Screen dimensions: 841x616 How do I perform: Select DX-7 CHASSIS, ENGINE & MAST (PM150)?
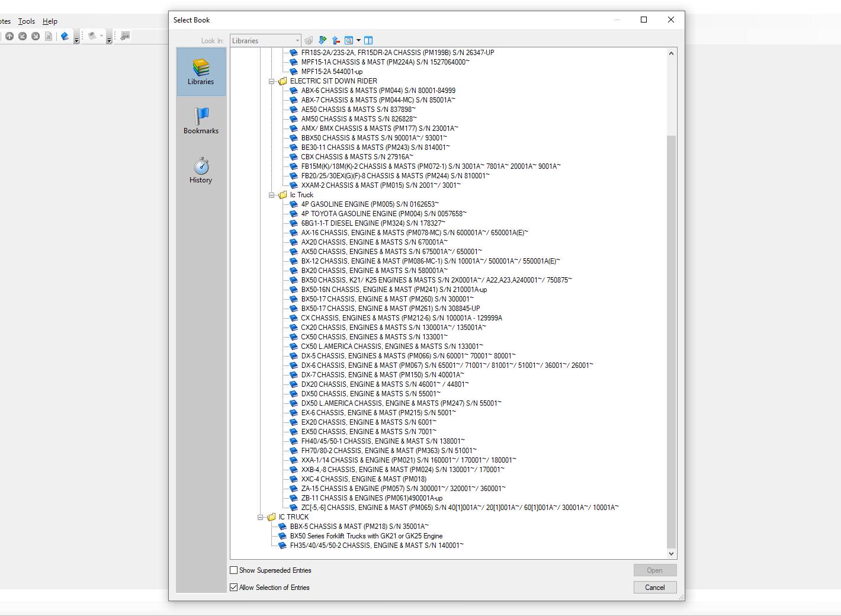(x=383, y=375)
